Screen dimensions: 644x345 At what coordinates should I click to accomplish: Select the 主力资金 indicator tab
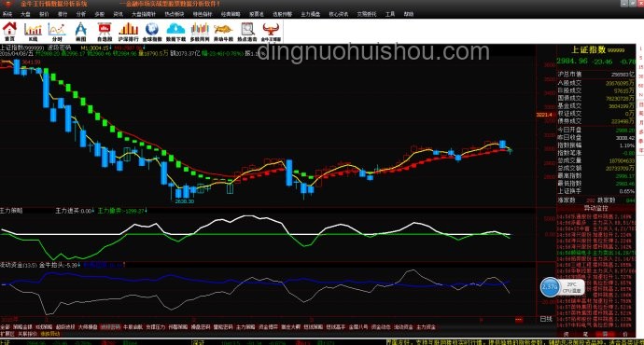426,327
